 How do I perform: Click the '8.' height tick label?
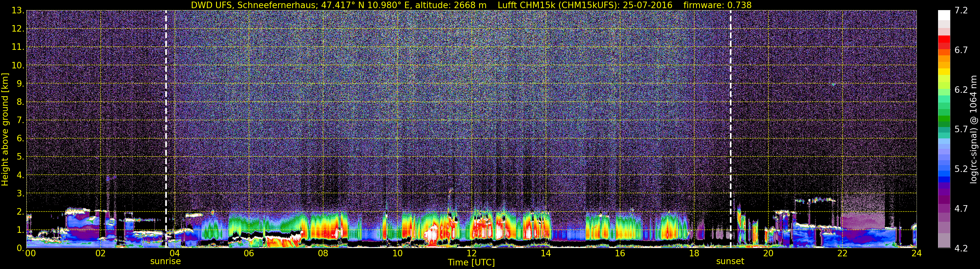[x=20, y=102]
